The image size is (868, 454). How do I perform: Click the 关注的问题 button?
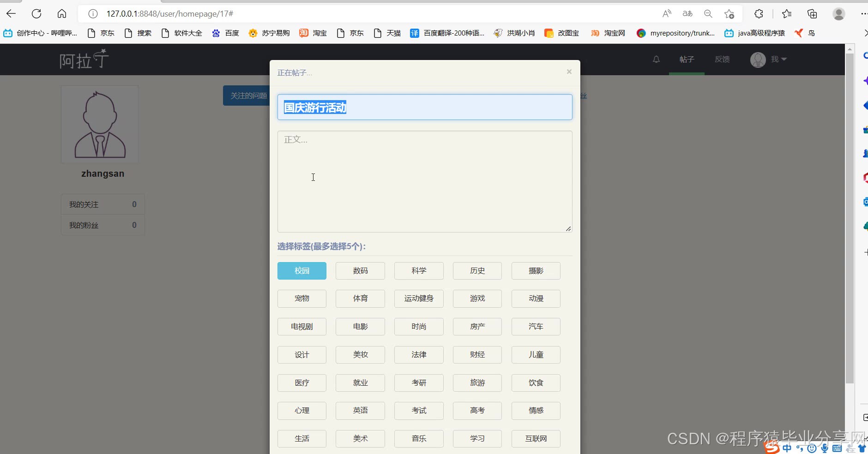coord(247,96)
